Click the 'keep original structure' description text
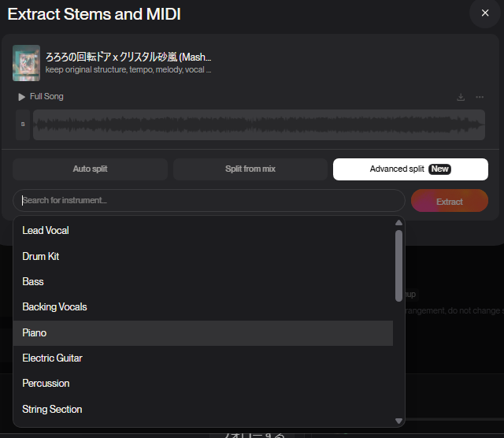The height and width of the screenshot is (438, 504). click(x=128, y=70)
